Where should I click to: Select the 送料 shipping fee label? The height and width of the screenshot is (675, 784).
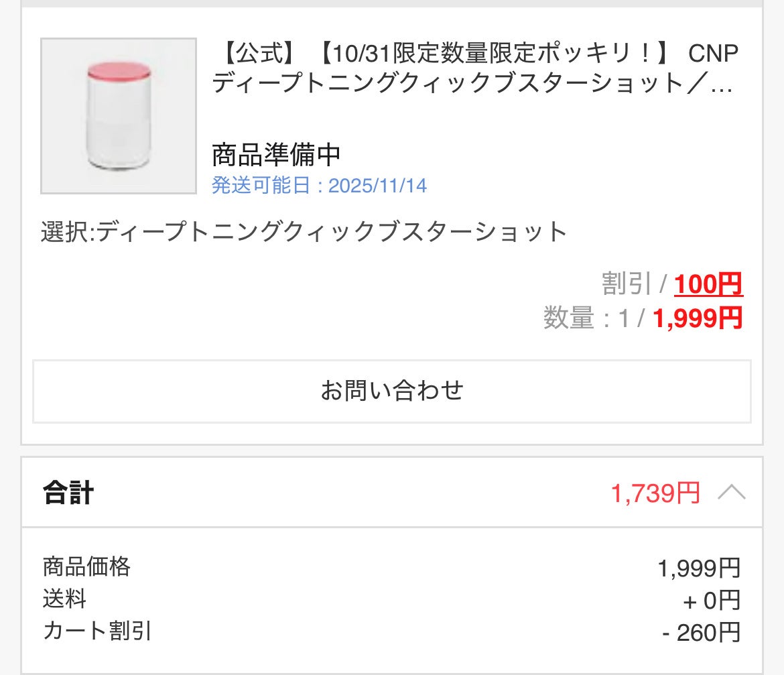pyautogui.click(x=64, y=599)
